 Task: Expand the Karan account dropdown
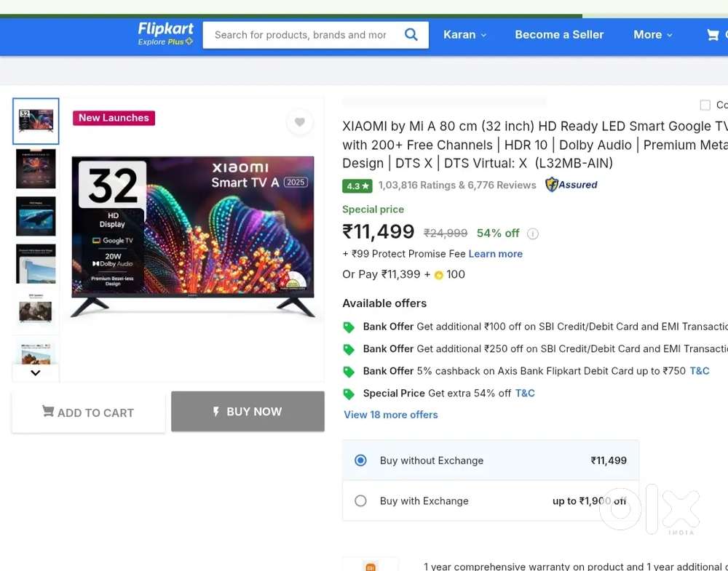[465, 35]
